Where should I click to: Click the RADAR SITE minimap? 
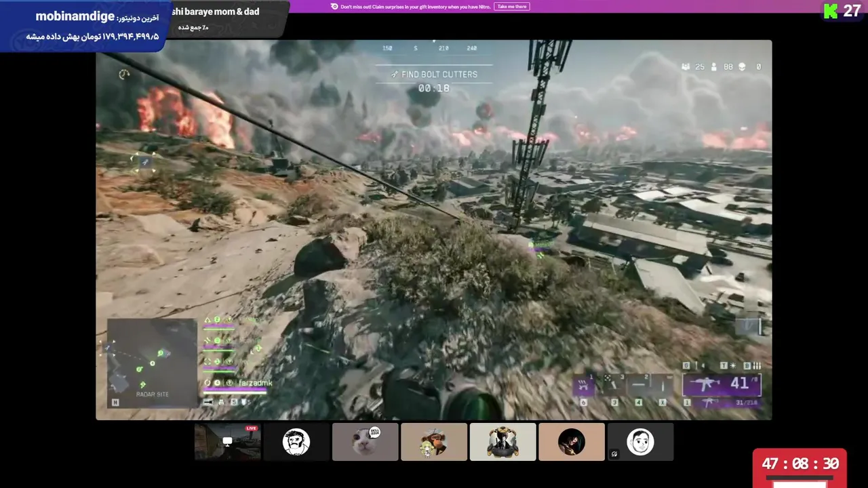pos(152,363)
